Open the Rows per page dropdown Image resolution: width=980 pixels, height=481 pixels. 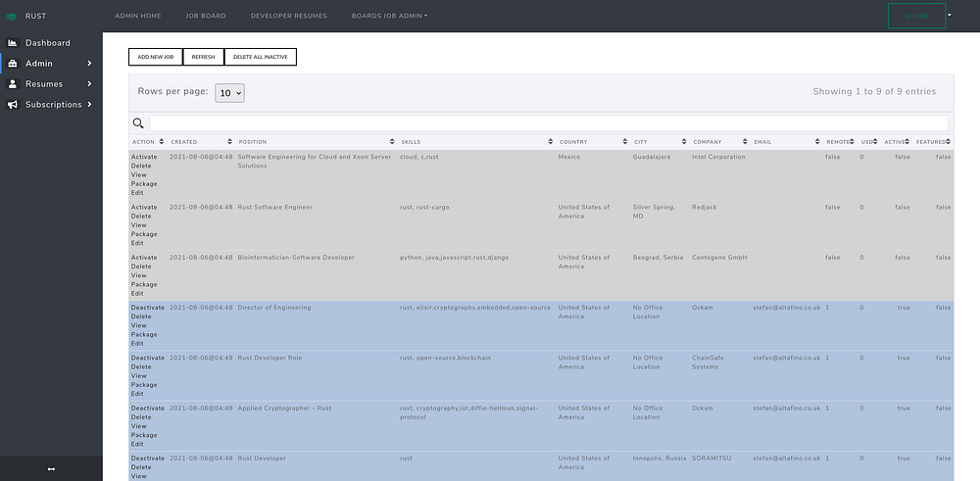(x=229, y=92)
